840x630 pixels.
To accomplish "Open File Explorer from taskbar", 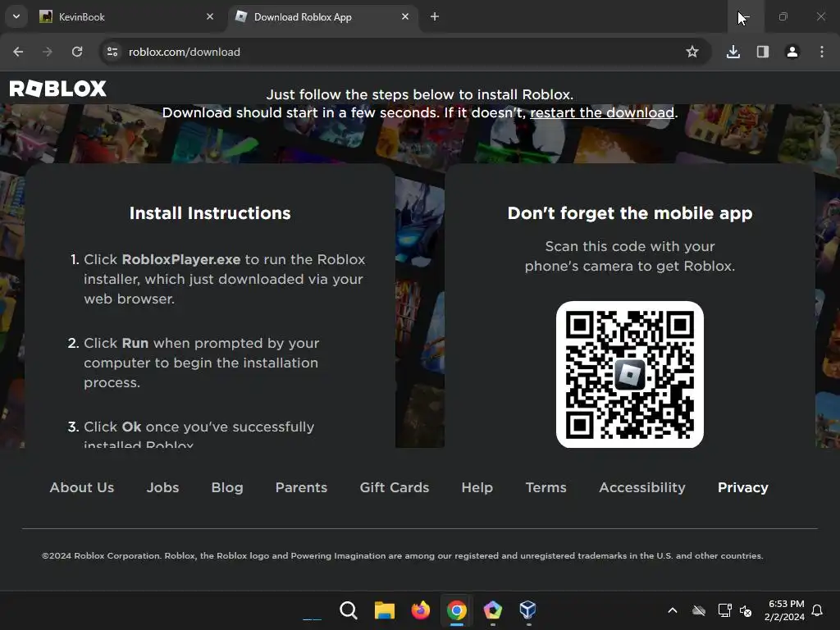I will pyautogui.click(x=384, y=610).
